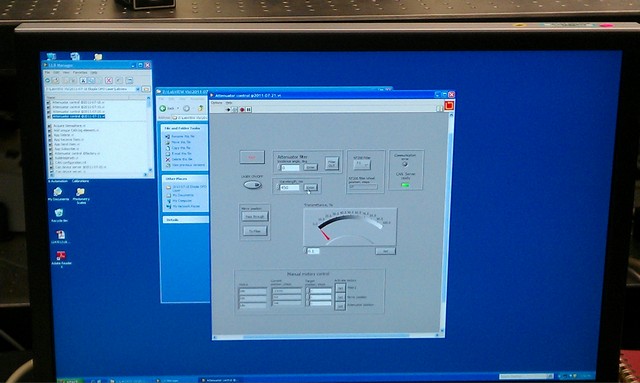
Task: Click the Transmittance gauge needle dial
Action: coord(350,227)
